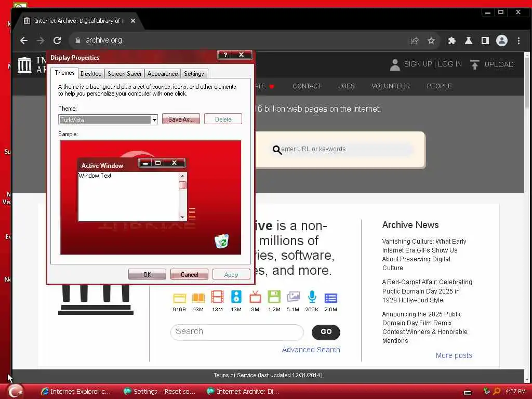Open the software floppy icon labeled 1.2M
The image size is (532, 399).
(274, 297)
